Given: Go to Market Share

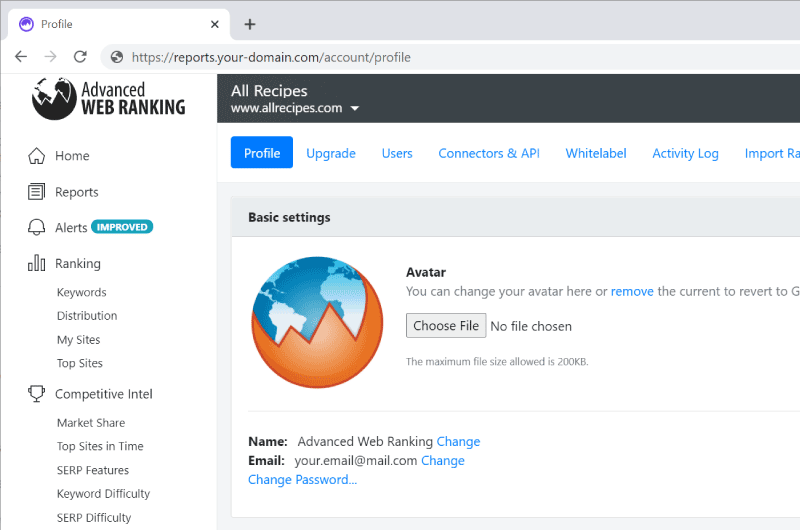Looking at the screenshot, I should click(x=91, y=423).
